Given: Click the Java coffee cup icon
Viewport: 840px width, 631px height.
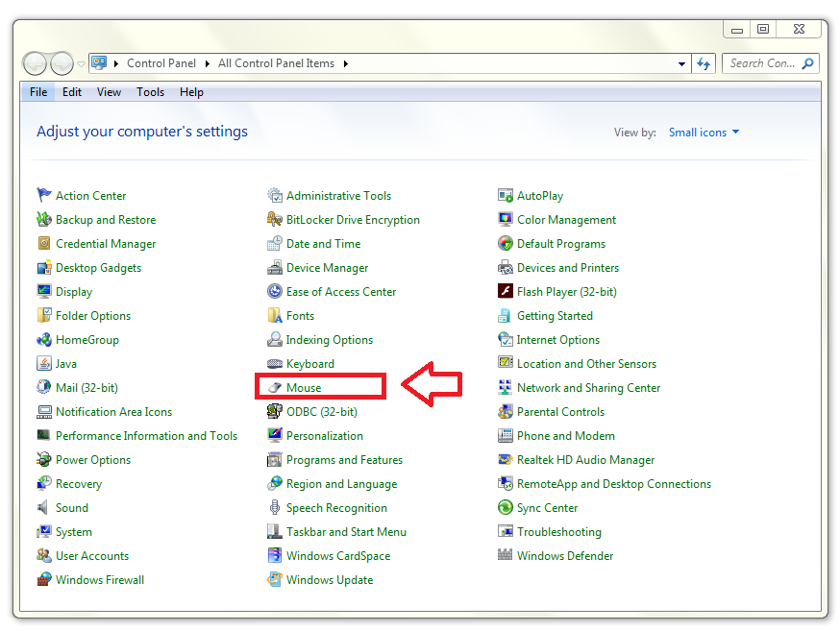Looking at the screenshot, I should [x=44, y=363].
